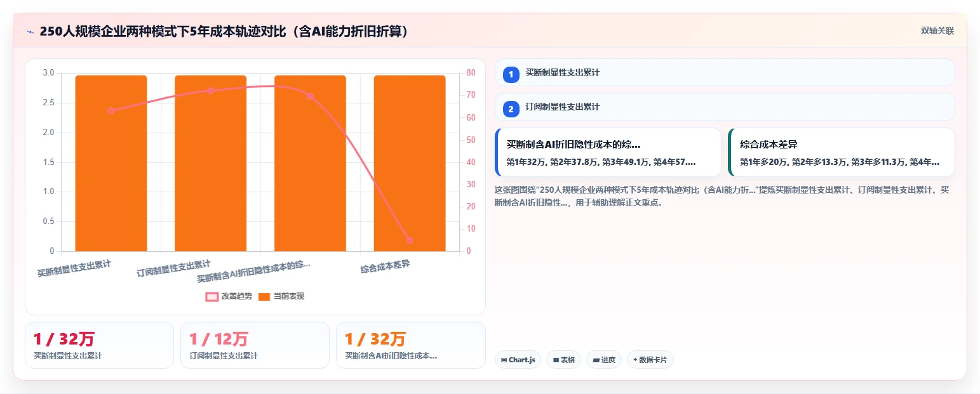This screenshot has width=980, height=394.
Task: Open the 买断制含AI折旧隐性成本 card
Action: pyautogui.click(x=608, y=152)
